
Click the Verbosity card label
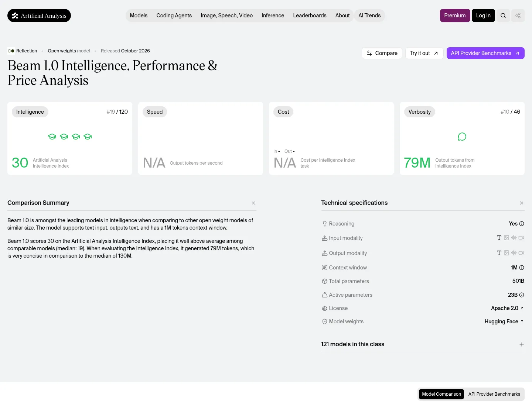point(420,112)
